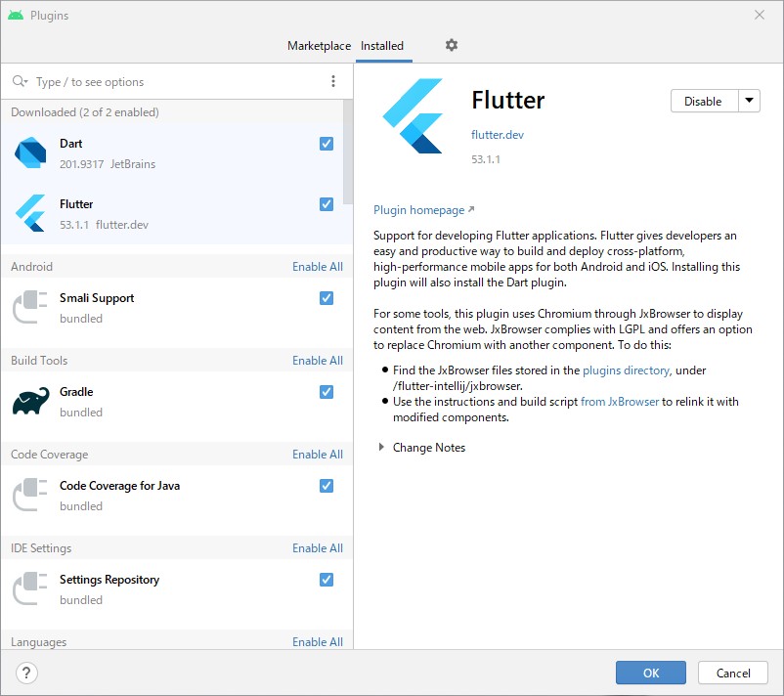The width and height of the screenshot is (784, 696).
Task: Click the plugin list scrollbar thumb
Action: click(x=347, y=152)
